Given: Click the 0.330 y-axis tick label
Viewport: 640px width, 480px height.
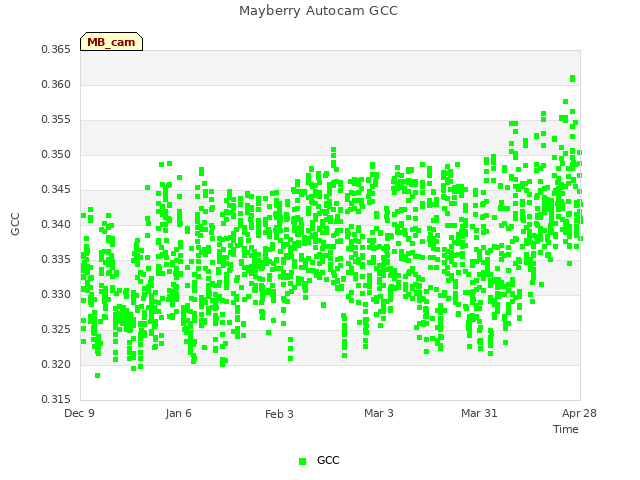Looking at the screenshot, I should pos(56,295).
